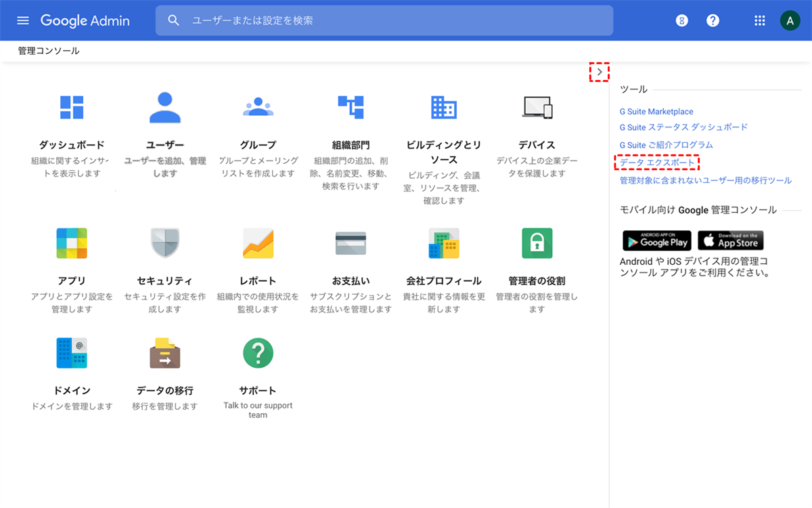Viewport: 812px width, 508px height.
Task: Click the 管理者の役割 title text
Action: tap(537, 281)
